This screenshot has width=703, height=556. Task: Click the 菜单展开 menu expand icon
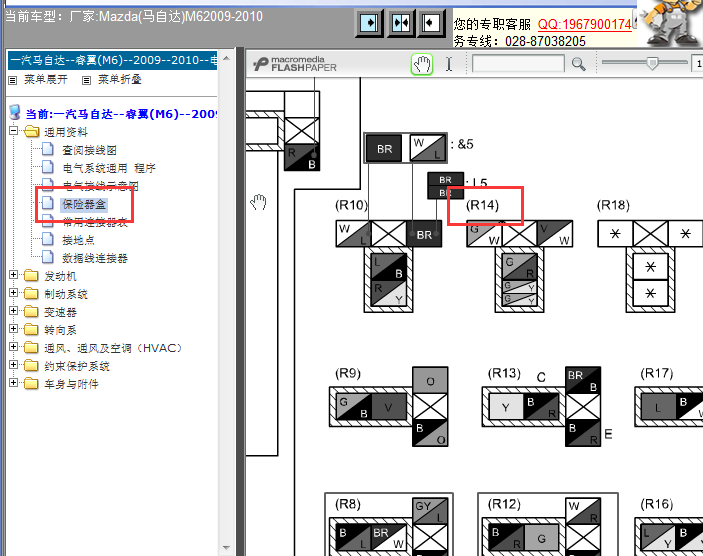[x=13, y=80]
